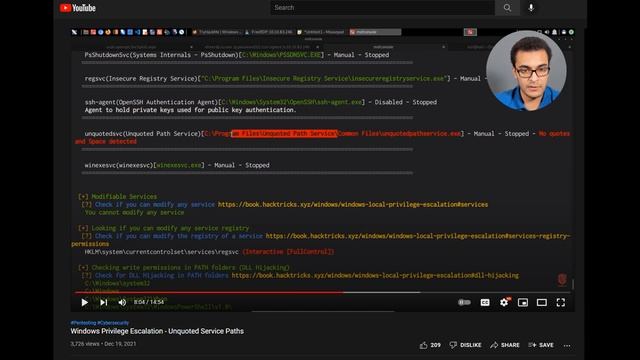Screen dimensions: 640x360
Task: Start voice search with the microphone
Action: pyautogui.click(x=531, y=7)
